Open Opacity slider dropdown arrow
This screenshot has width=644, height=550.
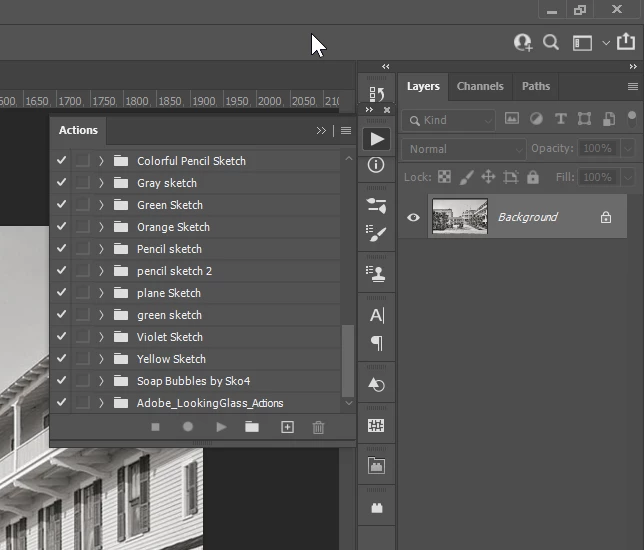pos(628,149)
